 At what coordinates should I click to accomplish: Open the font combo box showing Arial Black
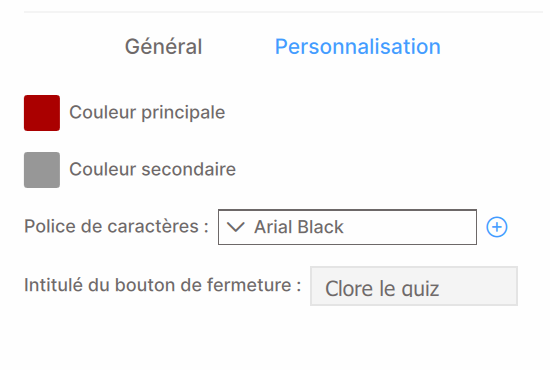[347, 227]
